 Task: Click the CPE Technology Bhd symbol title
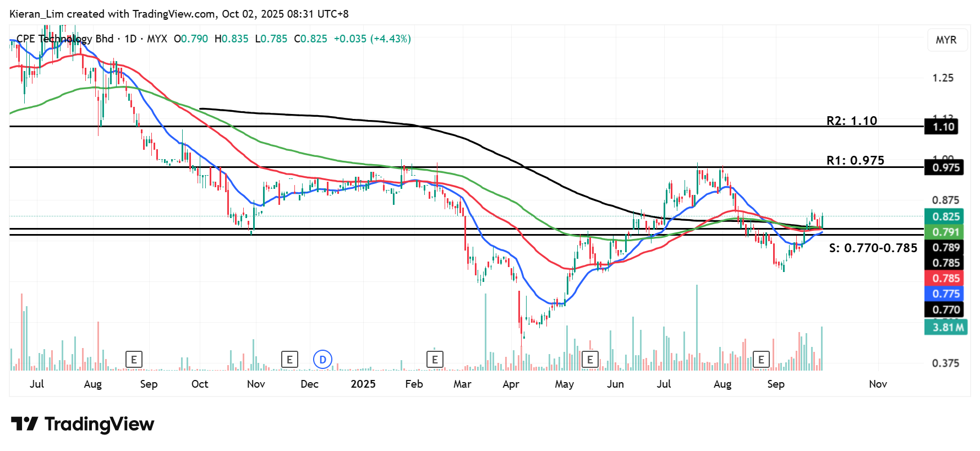tap(65, 39)
